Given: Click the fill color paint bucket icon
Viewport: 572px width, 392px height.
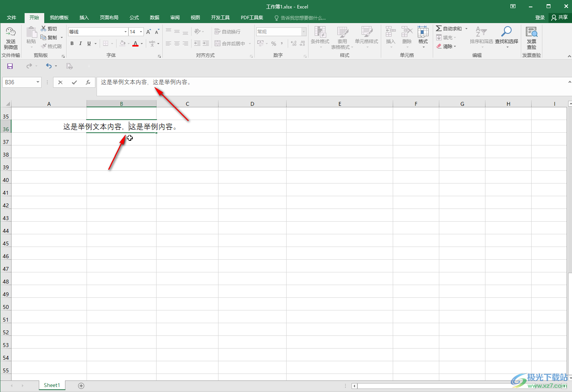Looking at the screenshot, I should [122, 43].
